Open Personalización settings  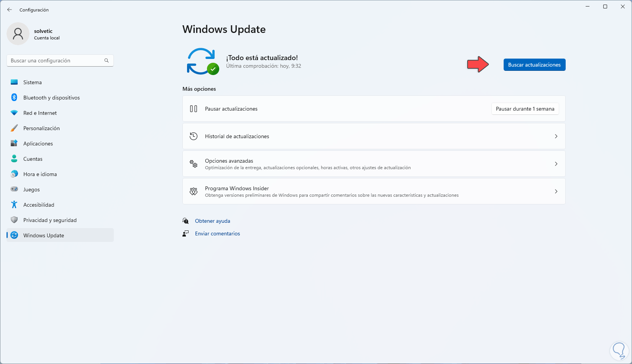[x=60, y=128]
